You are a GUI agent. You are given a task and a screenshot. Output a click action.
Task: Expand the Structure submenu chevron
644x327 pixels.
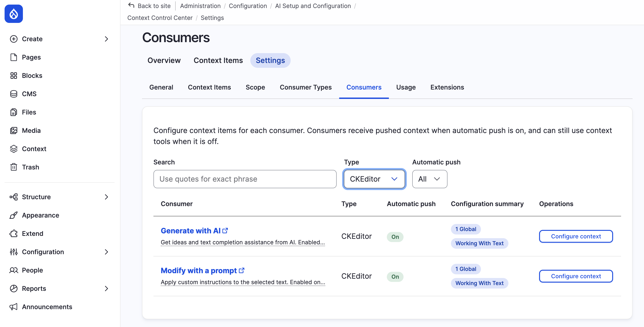click(106, 197)
